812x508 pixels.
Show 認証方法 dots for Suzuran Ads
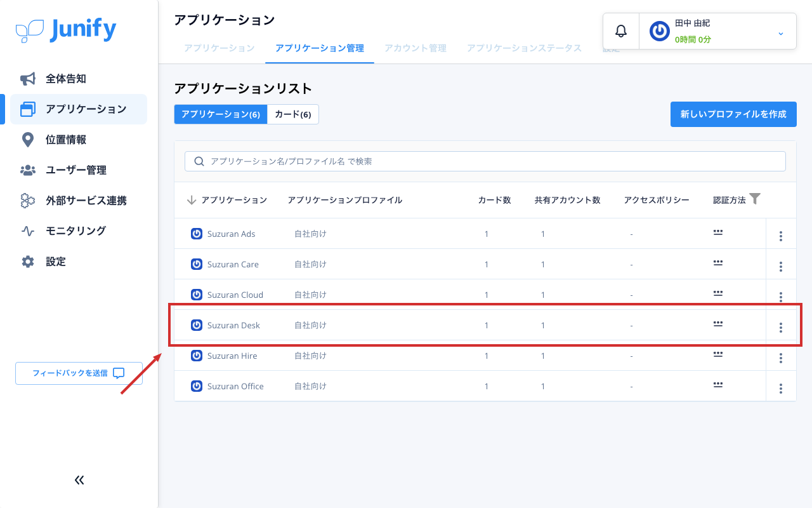(718, 232)
